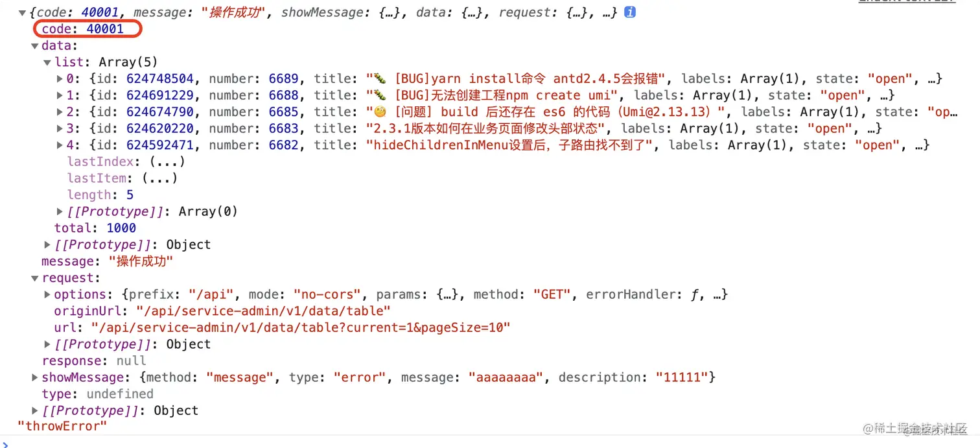Expand the [[Prototype]]: Array(0) entry
The image size is (980, 448).
pos(60,211)
